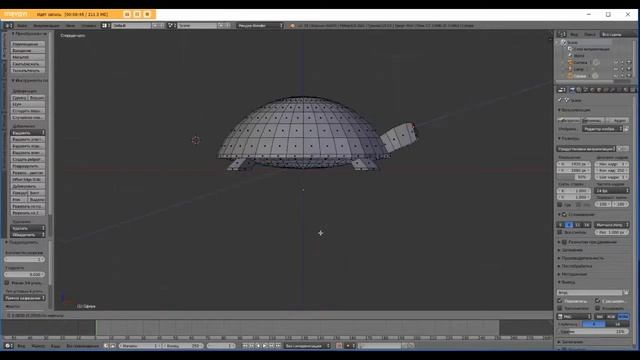Screen dimensions: 640x360
Task: Open the Объединить merge dropdown
Action: click(28, 235)
